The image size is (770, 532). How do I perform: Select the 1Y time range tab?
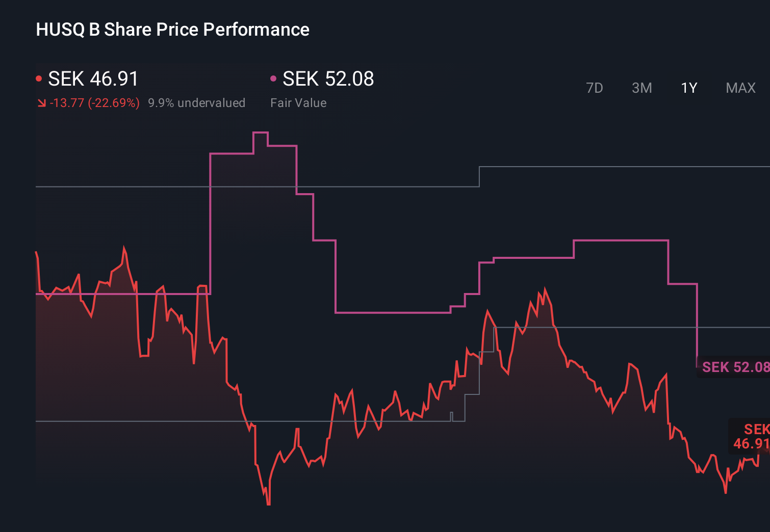688,88
